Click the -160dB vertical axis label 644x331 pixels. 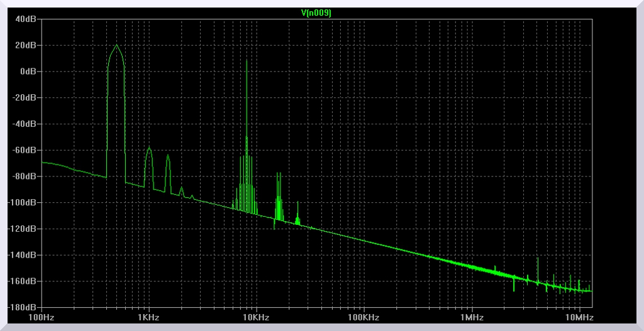coord(25,281)
